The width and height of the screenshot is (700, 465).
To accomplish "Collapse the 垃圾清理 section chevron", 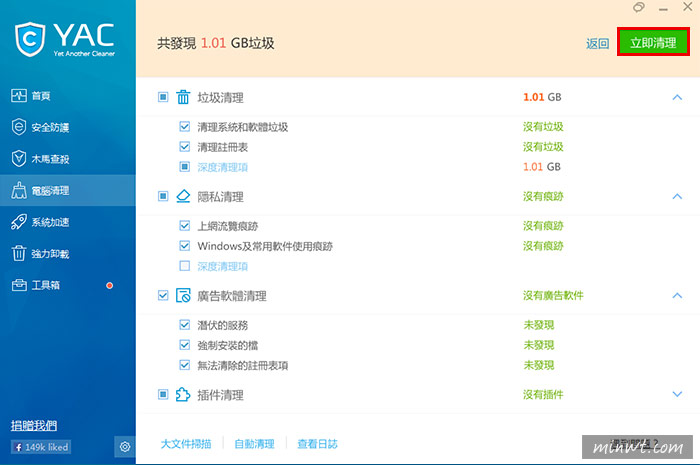I will point(677,97).
